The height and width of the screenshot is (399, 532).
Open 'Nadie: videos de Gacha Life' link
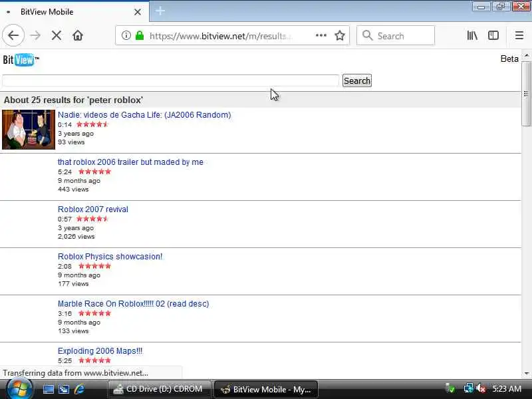(x=144, y=115)
